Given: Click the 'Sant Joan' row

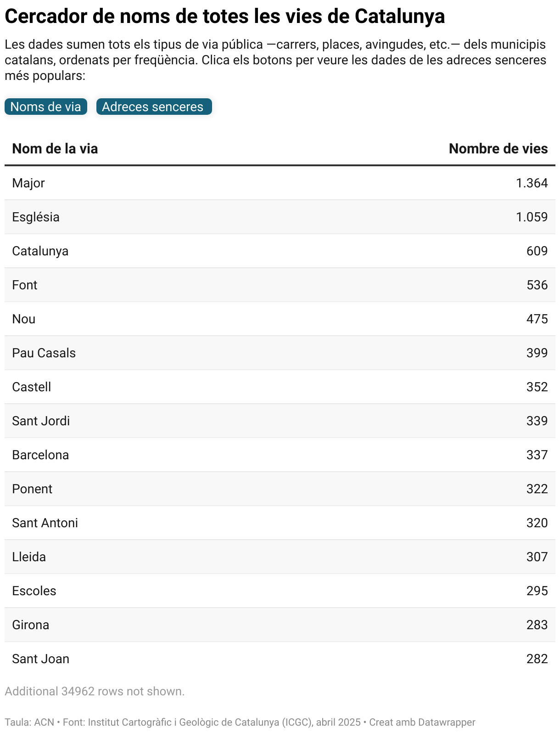Looking at the screenshot, I should tap(41, 659).
